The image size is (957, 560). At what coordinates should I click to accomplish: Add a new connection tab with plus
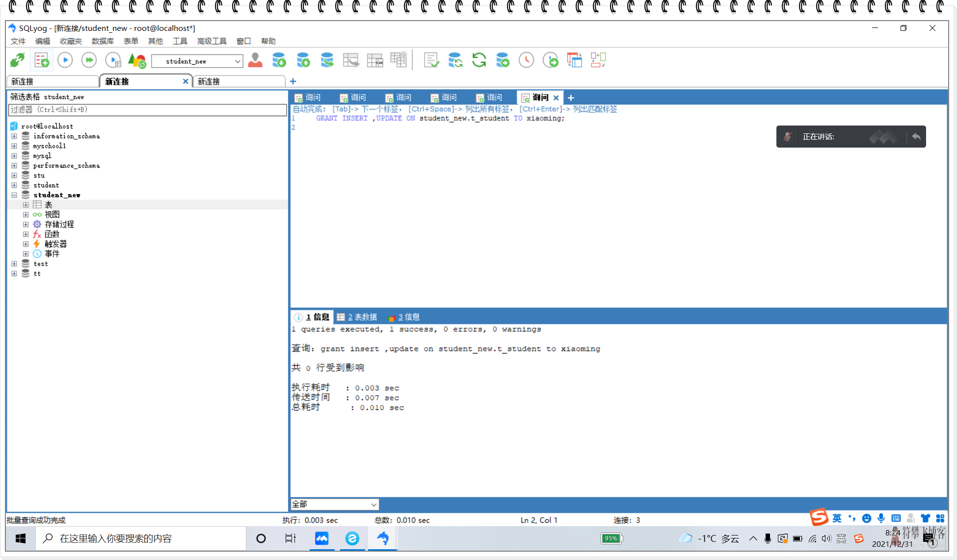[293, 81]
